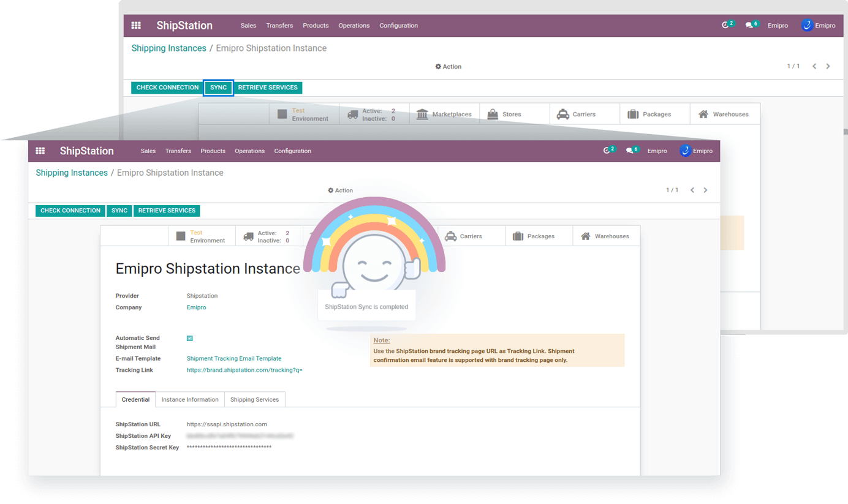Viewport: 848px width, 504px height.
Task: Click activities clock icon in back window
Action: 726,25
